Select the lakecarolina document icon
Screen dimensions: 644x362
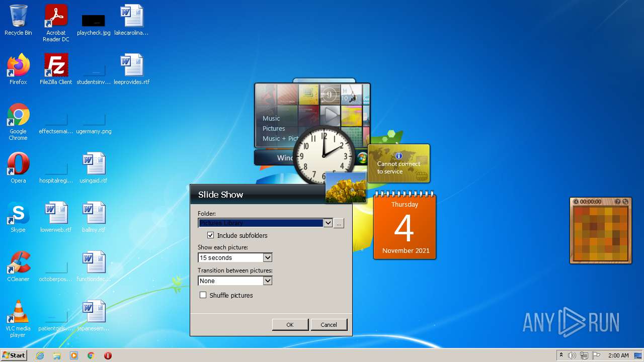131,20
